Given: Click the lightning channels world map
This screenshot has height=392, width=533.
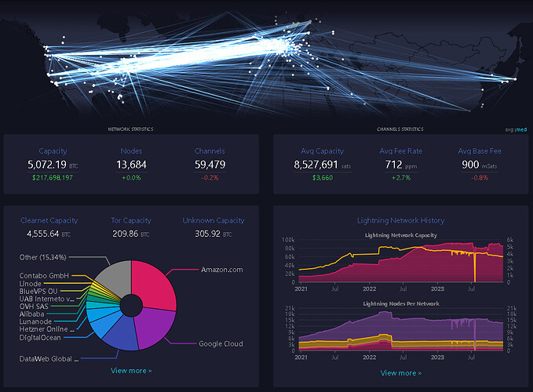Looking at the screenshot, I should (x=267, y=59).
